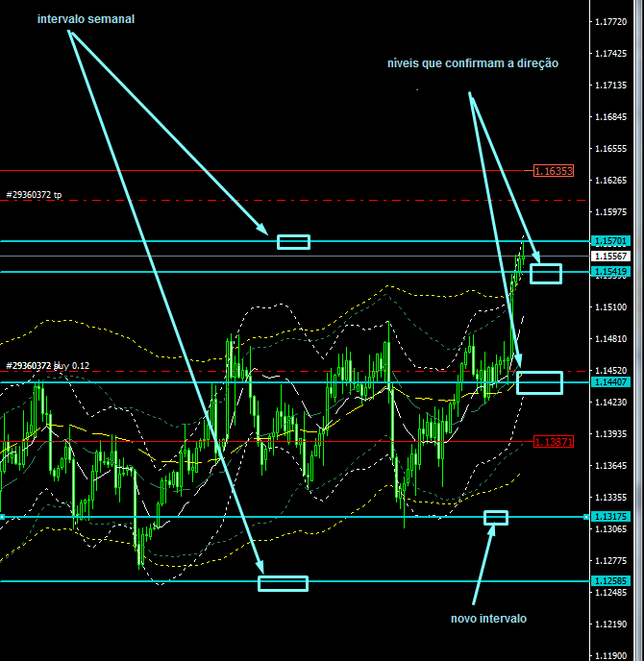Select the 'níveis que confirmam a direção' label
Viewport: 644px width, 661px height.
coord(472,62)
